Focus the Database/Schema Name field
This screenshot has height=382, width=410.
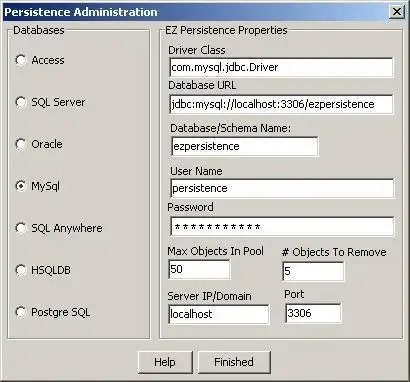coord(245,146)
